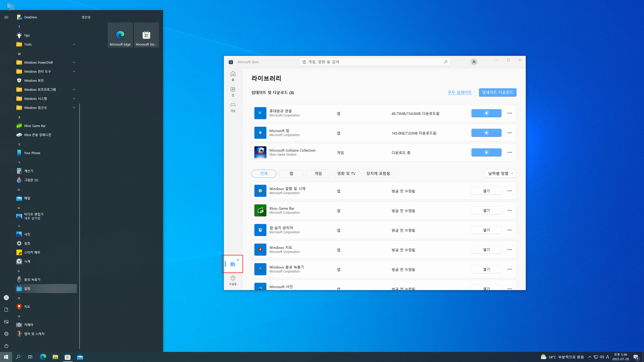Open Windows 음성 녹음기 with 열기 button

click(486, 269)
